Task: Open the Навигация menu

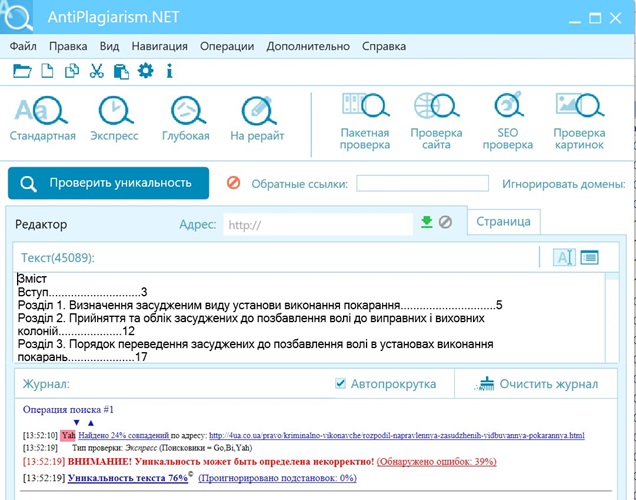Action: (159, 46)
